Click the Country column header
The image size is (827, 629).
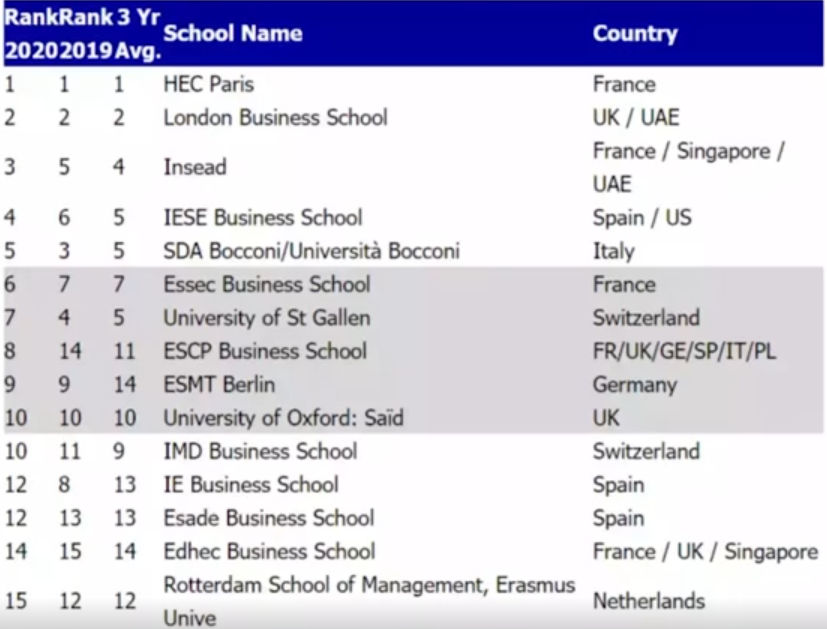(635, 33)
